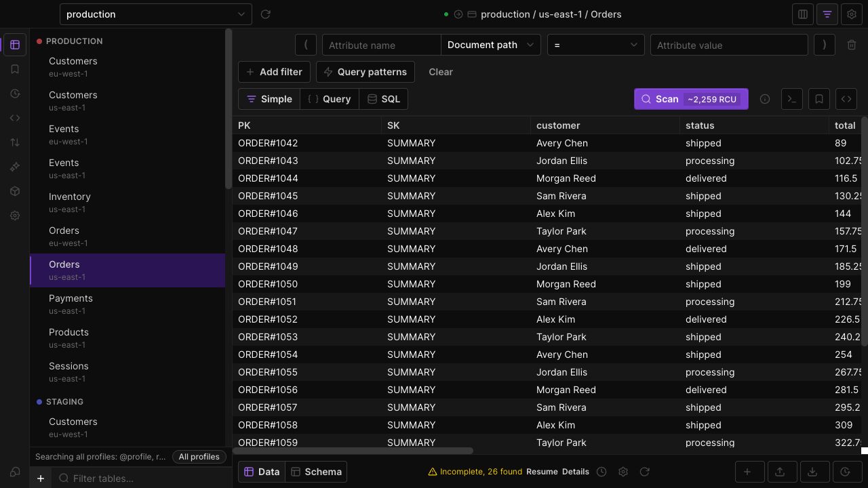Open the Document path type dropdown
Viewport: 868px width, 488px height.
click(491, 45)
